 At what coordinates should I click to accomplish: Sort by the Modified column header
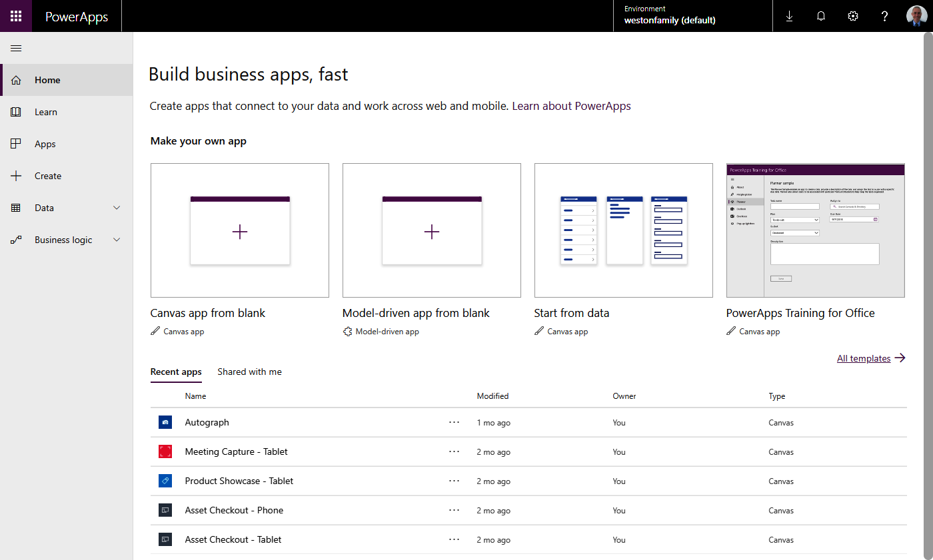tap(492, 396)
